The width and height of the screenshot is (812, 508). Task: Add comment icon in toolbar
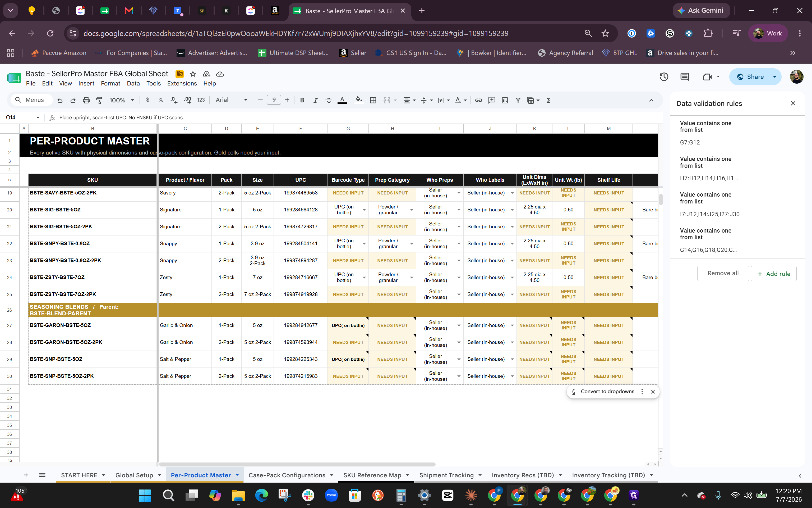[492, 100]
